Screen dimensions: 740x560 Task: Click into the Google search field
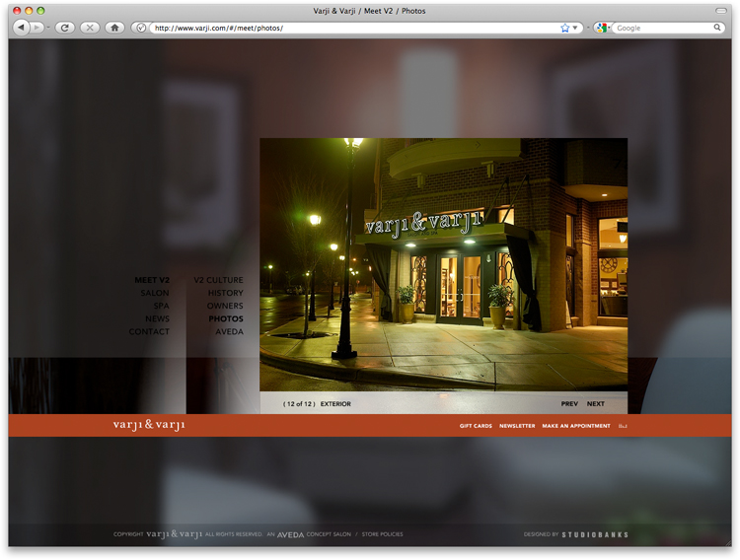[663, 28]
